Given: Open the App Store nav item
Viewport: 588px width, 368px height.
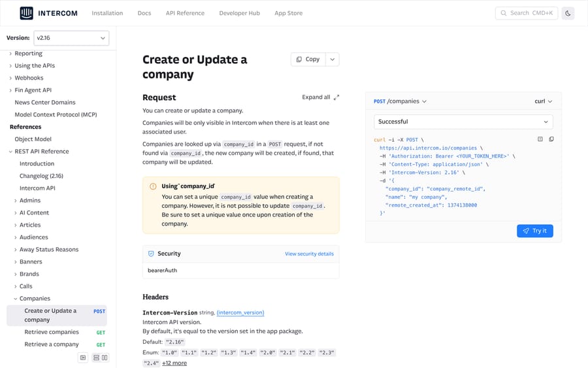Looking at the screenshot, I should coord(288,13).
